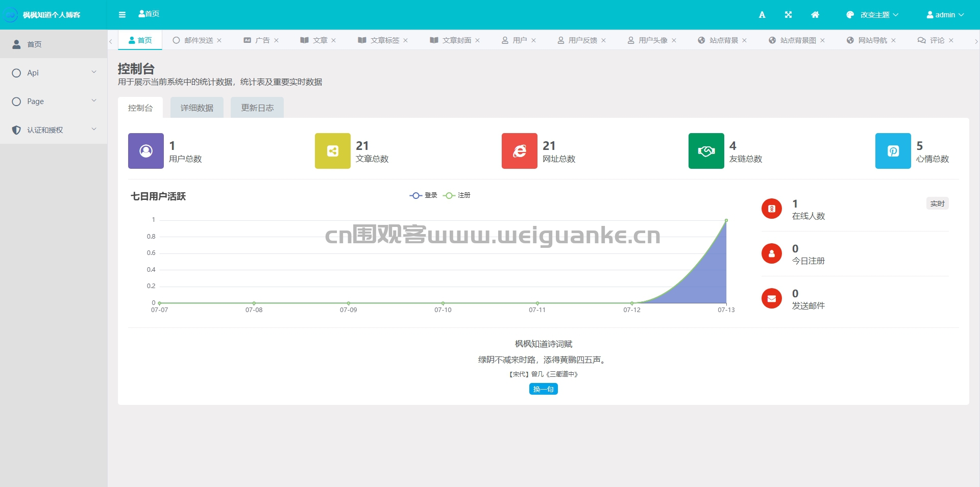Close the 广告 tab
The height and width of the screenshot is (487, 980).
point(277,40)
